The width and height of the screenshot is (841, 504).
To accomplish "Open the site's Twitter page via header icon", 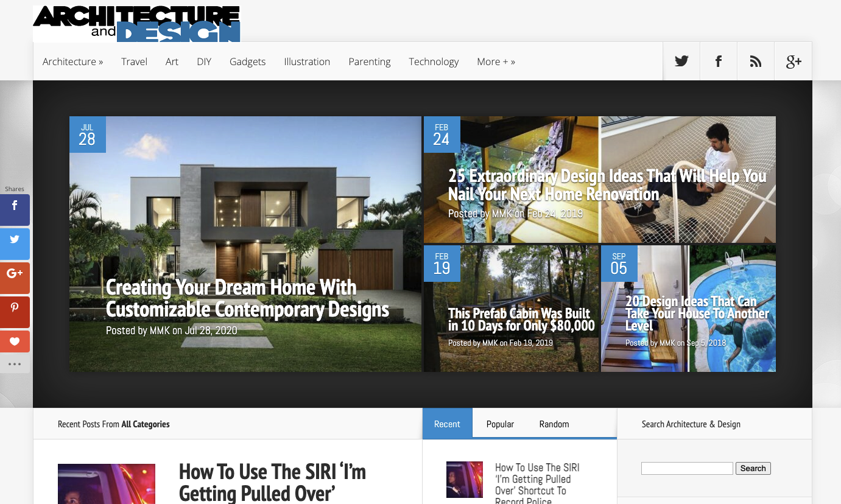I will point(681,61).
